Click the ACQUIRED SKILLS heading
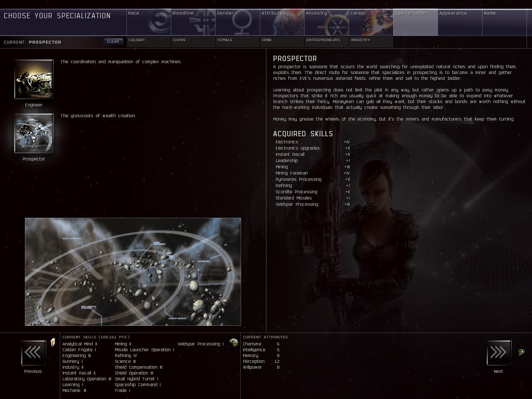The height and width of the screenshot is (399, 532). point(303,134)
